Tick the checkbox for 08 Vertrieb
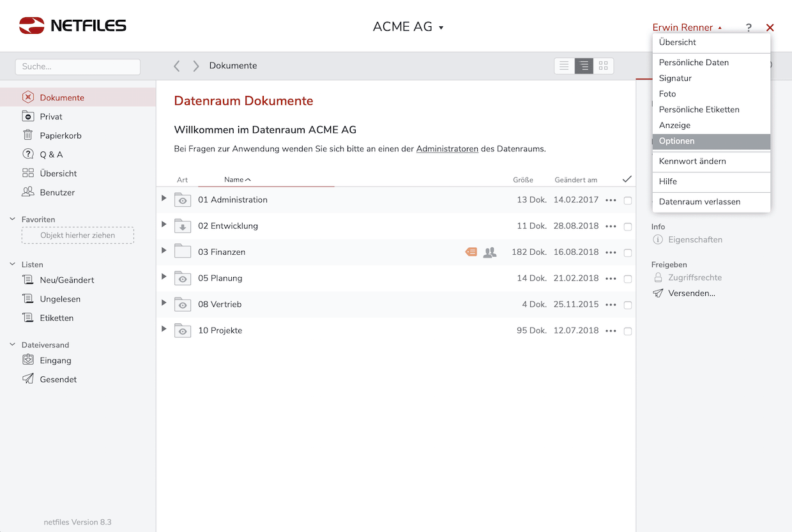792x532 pixels. [x=628, y=305]
